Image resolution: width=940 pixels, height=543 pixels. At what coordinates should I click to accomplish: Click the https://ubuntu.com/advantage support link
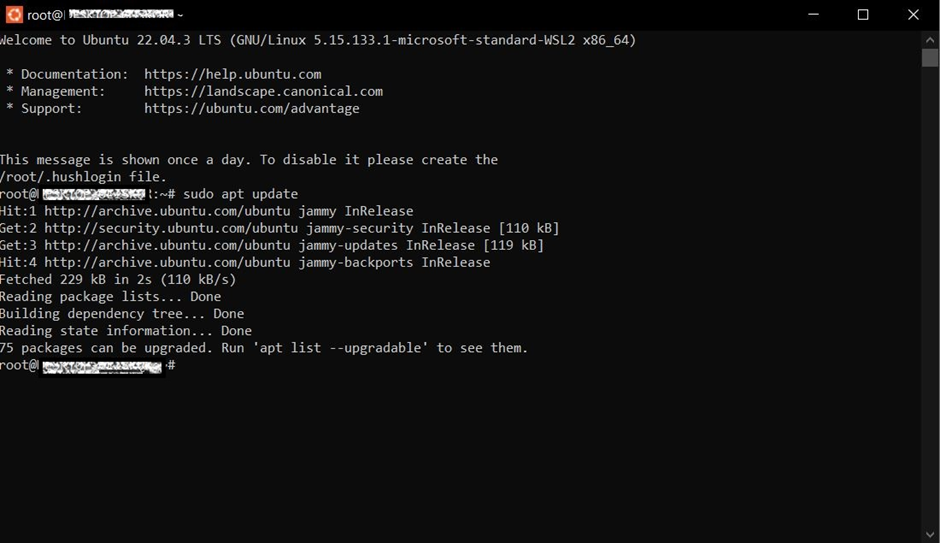click(x=252, y=108)
